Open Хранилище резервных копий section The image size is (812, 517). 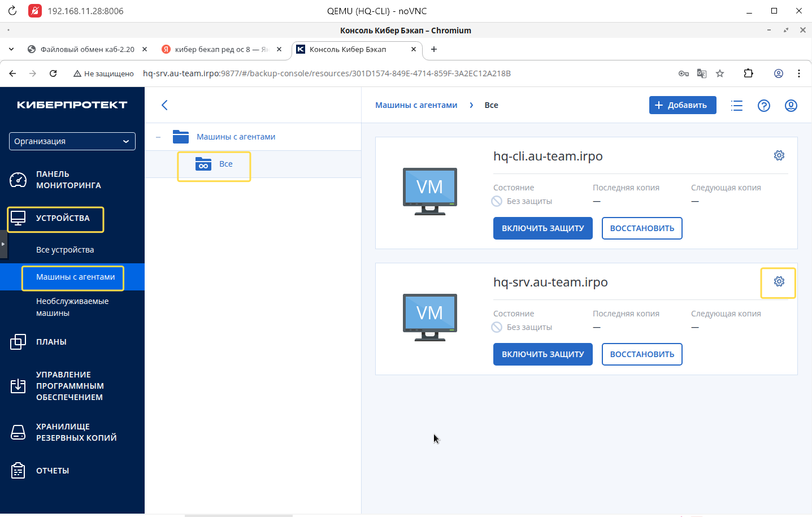click(76, 432)
